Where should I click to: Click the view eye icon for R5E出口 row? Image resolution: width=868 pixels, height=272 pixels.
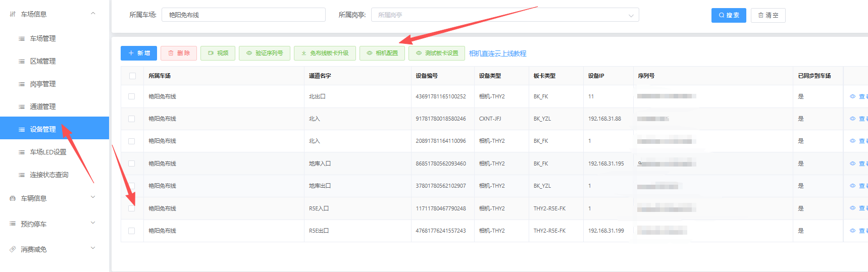click(x=852, y=231)
